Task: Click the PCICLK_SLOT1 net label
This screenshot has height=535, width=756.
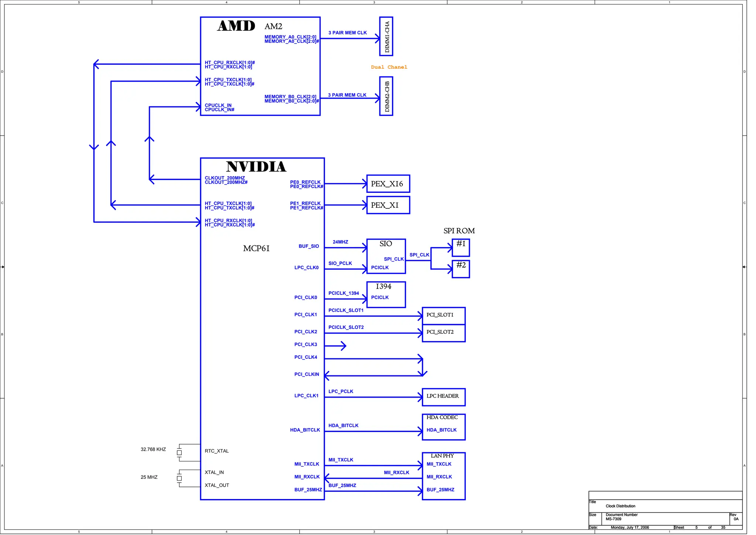Action: (346, 310)
